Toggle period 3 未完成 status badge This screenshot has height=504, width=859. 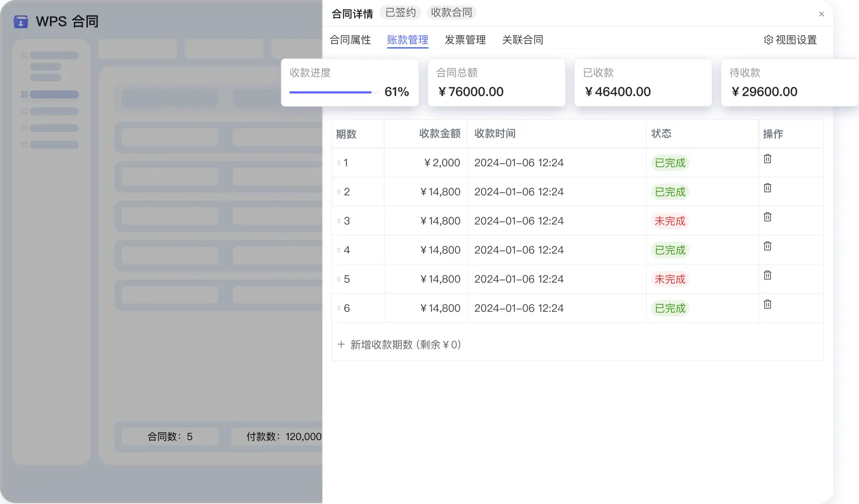(x=670, y=221)
